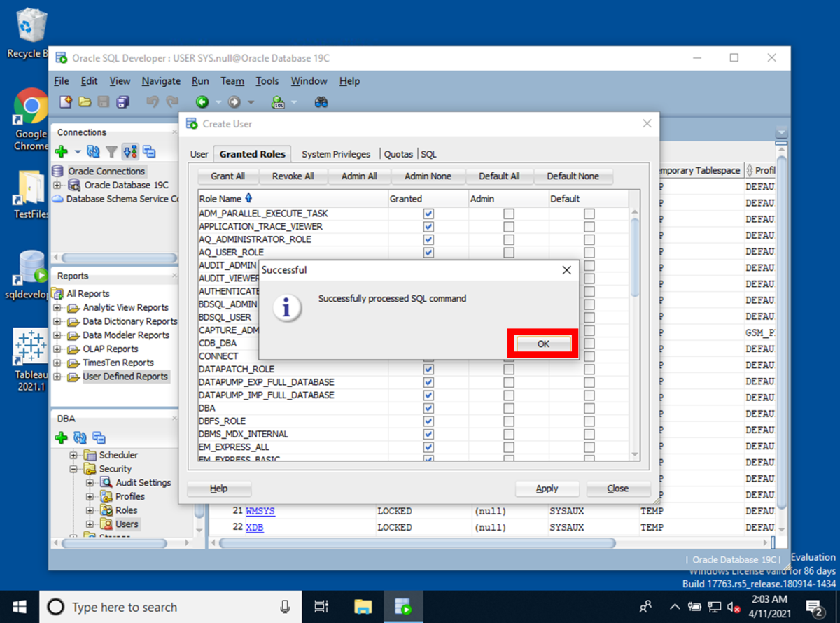Open Task View on the taskbar
Screen dimensions: 840x623
(x=321, y=606)
